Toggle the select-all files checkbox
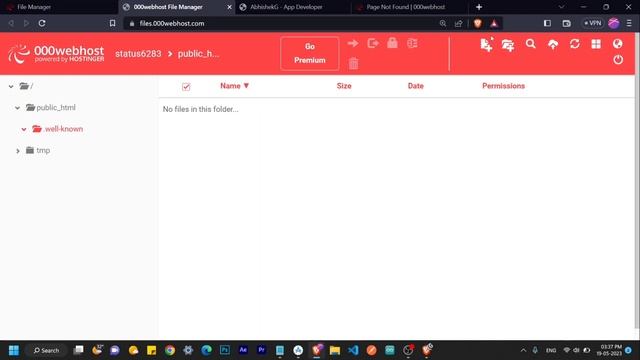The width and height of the screenshot is (640, 360). click(186, 87)
